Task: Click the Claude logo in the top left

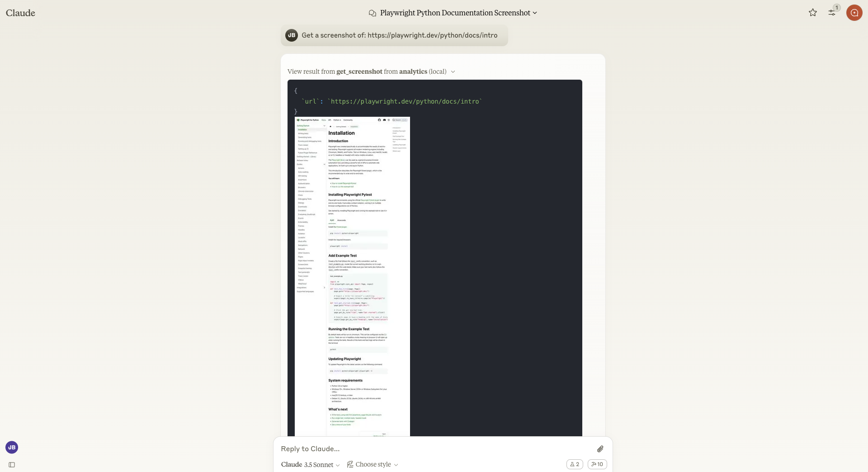Action: coord(21,13)
